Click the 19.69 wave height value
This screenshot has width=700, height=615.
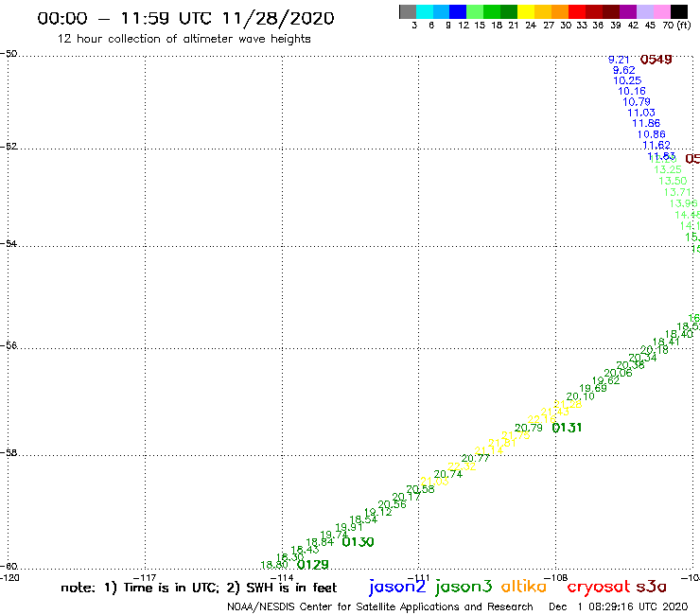(593, 389)
